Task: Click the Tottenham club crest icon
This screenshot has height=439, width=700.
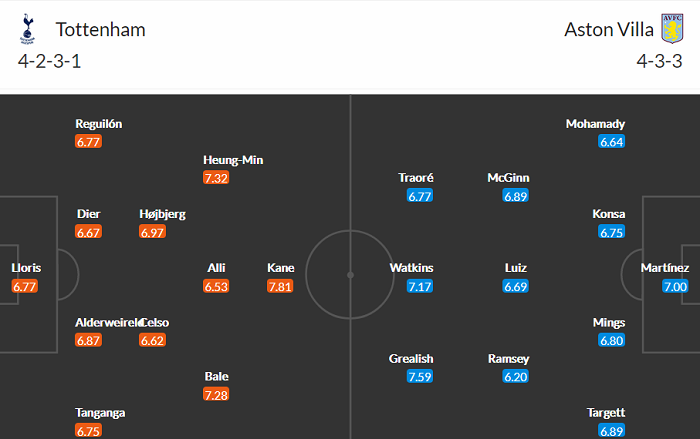Action: (26, 30)
